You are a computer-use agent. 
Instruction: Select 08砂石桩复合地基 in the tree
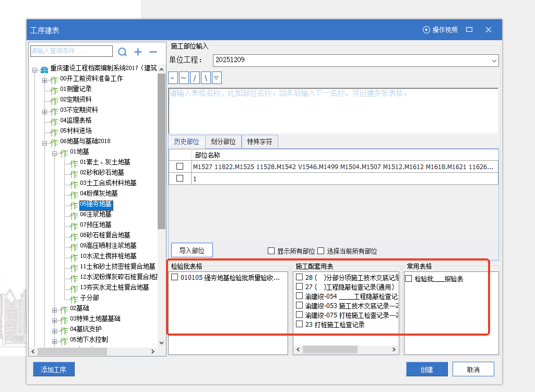point(105,235)
